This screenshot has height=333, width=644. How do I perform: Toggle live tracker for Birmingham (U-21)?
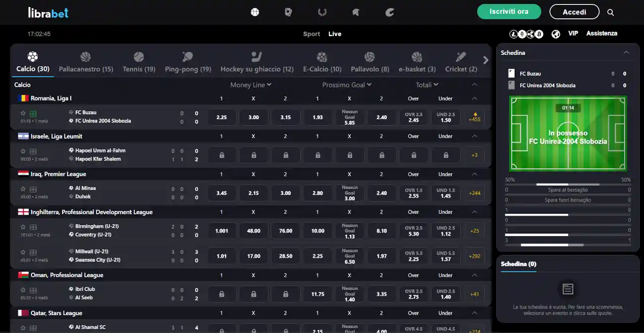click(33, 227)
